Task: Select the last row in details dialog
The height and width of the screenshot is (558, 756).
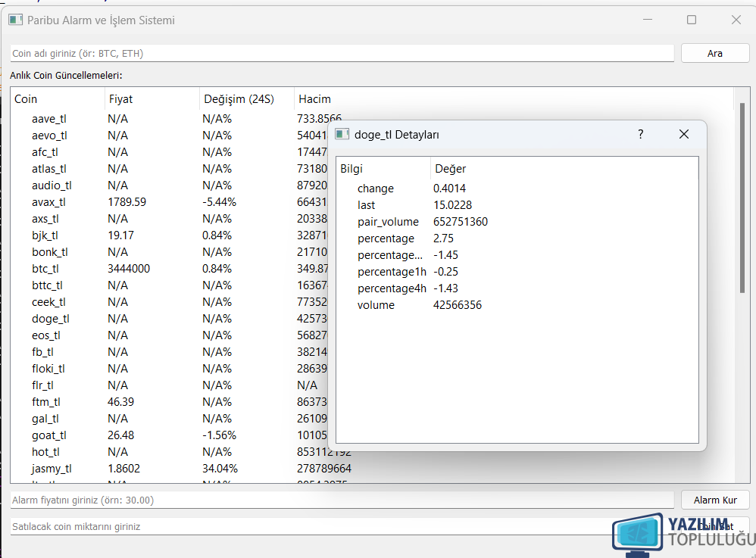Action: click(x=517, y=205)
